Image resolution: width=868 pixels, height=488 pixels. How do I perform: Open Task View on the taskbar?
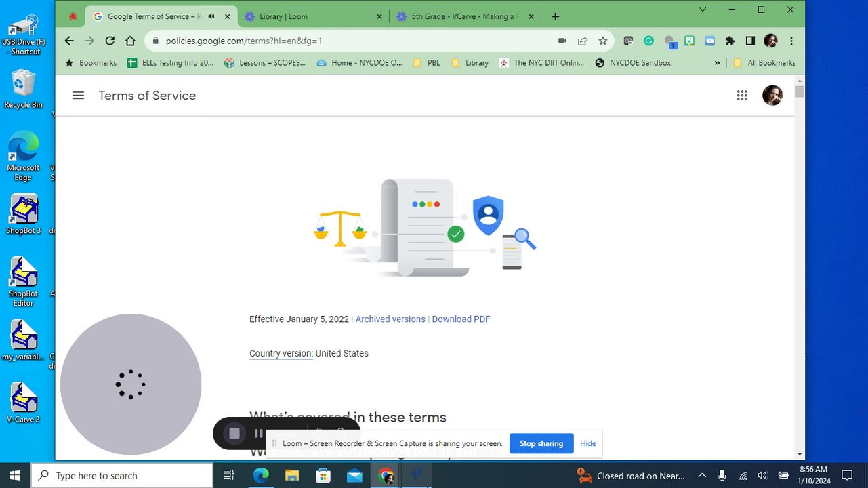point(229,475)
